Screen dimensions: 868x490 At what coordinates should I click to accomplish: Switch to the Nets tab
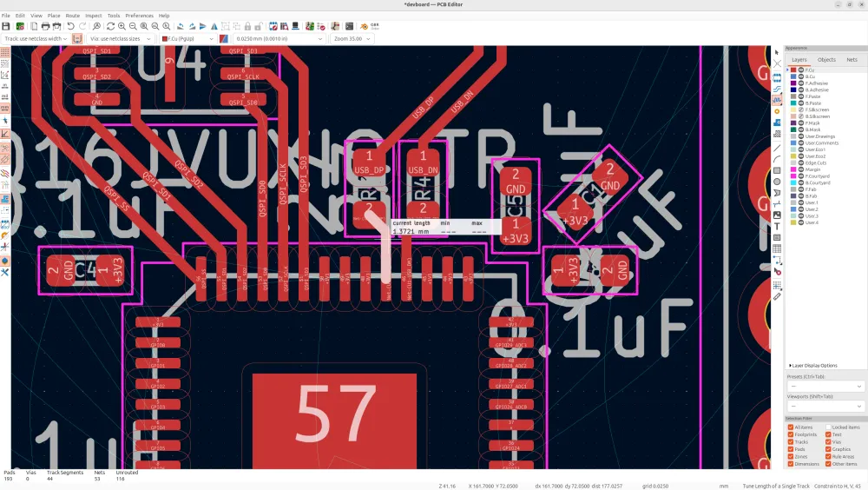click(x=852, y=60)
